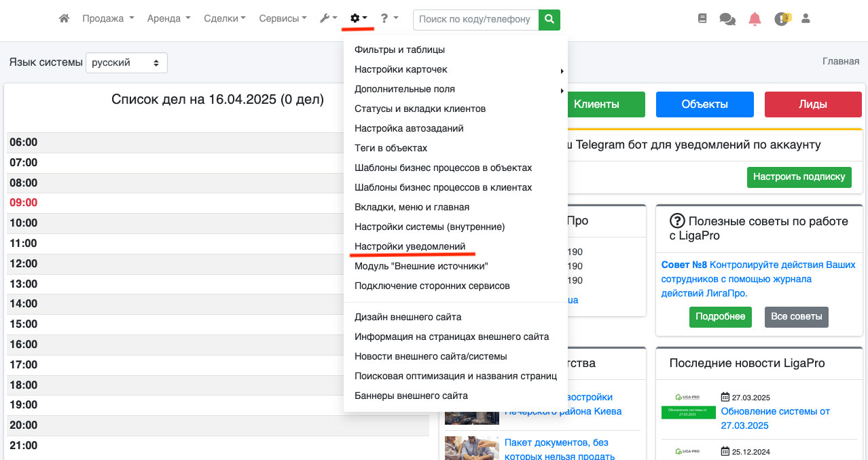Click the green search magnifier button
Screen dimensions: 868x460
pyautogui.click(x=549, y=20)
